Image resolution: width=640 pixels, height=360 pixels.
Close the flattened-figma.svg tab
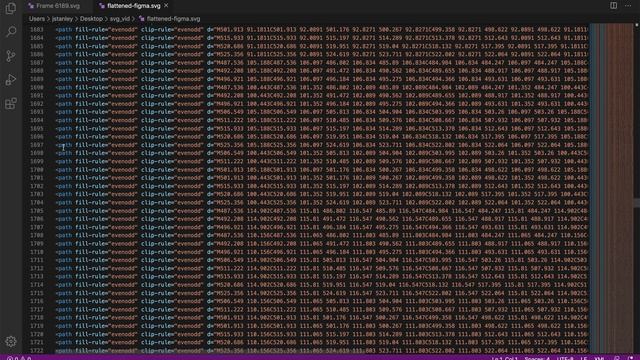166,6
